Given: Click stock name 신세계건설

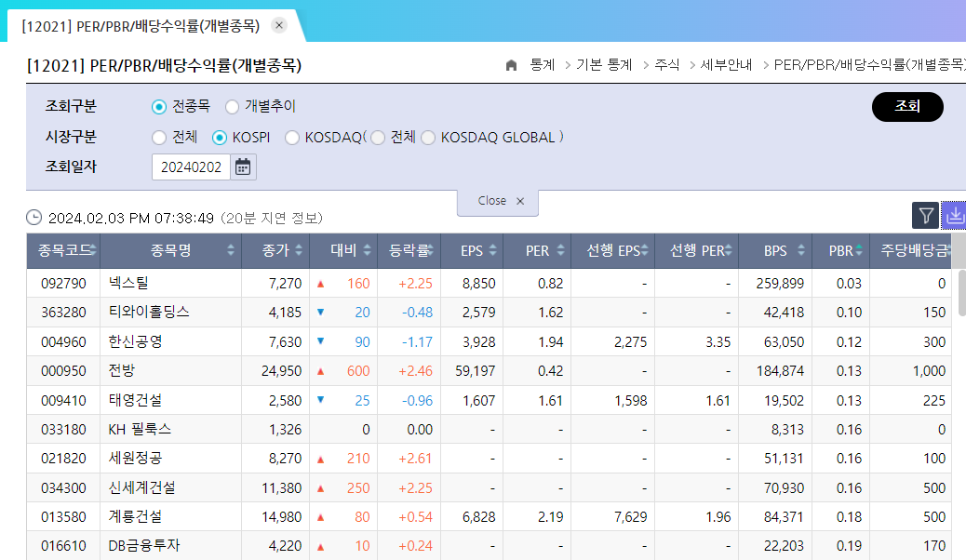Looking at the screenshot, I should click(x=142, y=487).
